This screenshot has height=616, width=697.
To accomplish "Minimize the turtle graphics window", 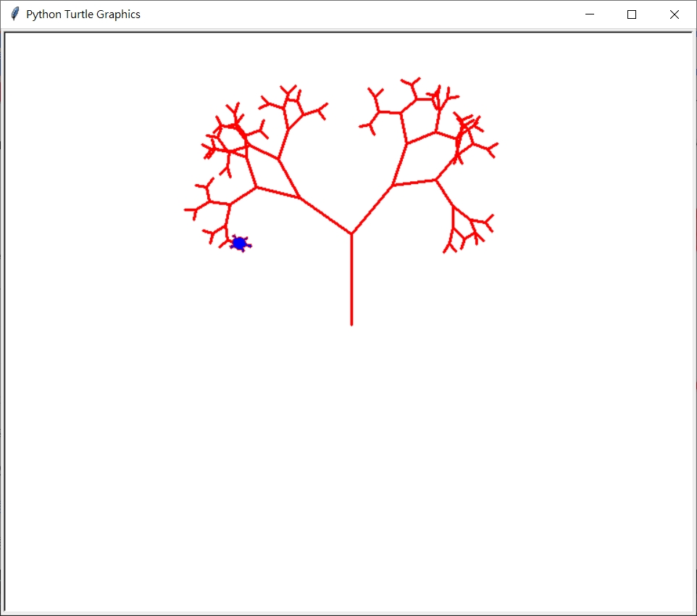I will 589,14.
